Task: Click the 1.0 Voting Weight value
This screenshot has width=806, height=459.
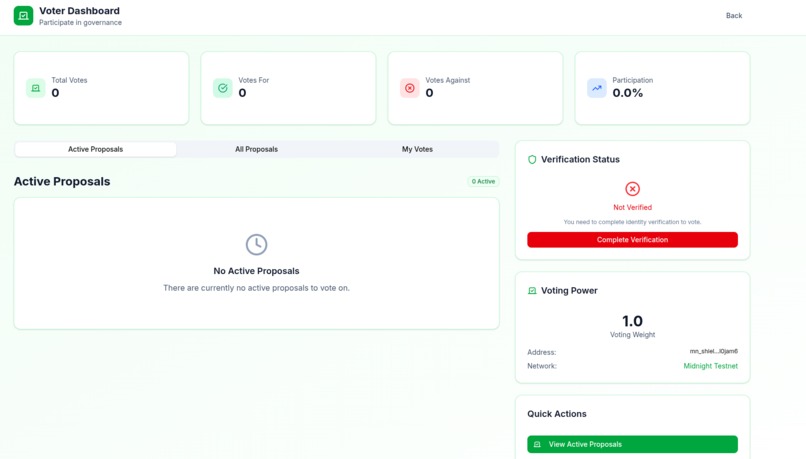Action: 632,321
